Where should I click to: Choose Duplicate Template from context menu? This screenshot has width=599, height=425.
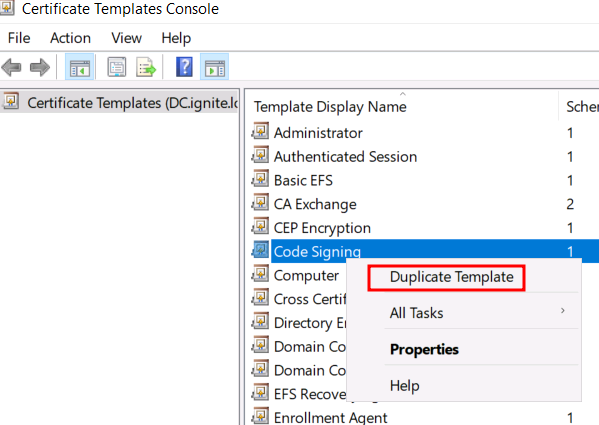click(452, 277)
